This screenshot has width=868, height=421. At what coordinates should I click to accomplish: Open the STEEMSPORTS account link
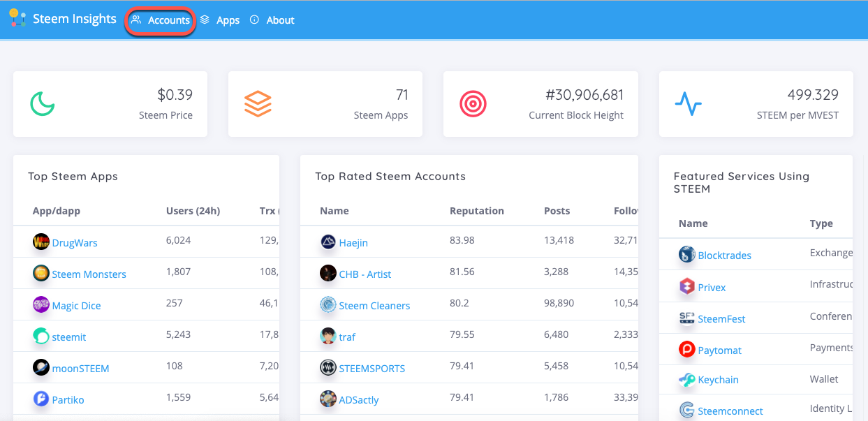[x=372, y=369]
